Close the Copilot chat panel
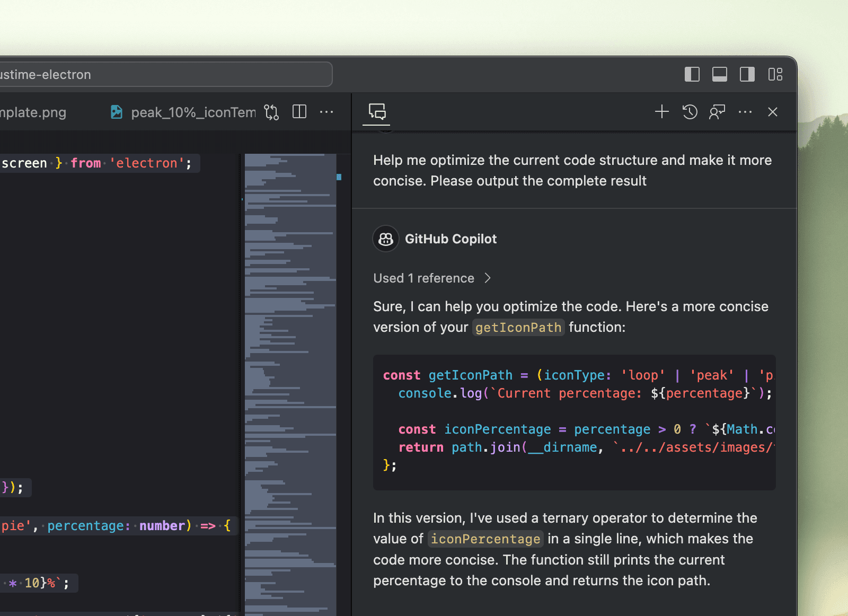Image resolution: width=848 pixels, height=616 pixels. (773, 112)
